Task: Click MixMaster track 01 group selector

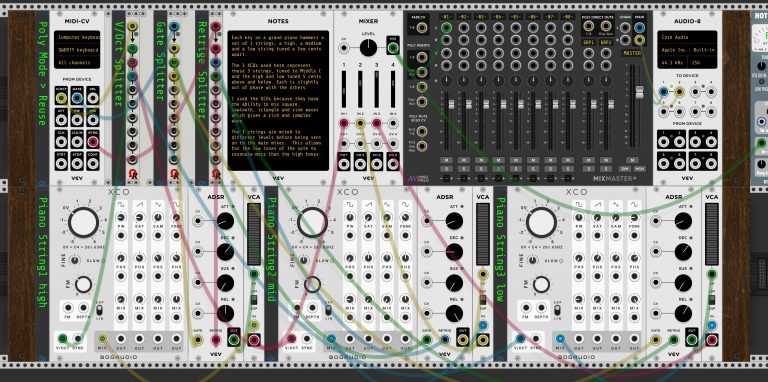Action: (x=446, y=178)
